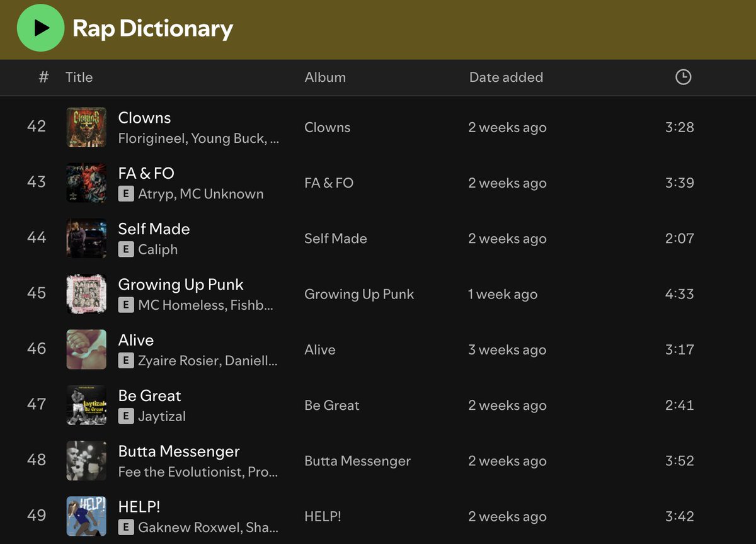Screen dimensions: 756x544
Task: Select the Growing Up Punk track title
Action: tap(181, 285)
